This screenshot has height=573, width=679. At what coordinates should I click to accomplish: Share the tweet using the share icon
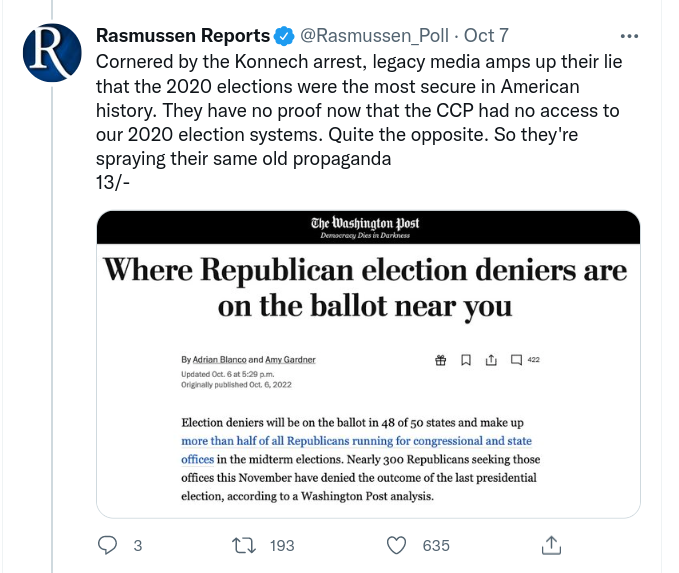point(551,545)
